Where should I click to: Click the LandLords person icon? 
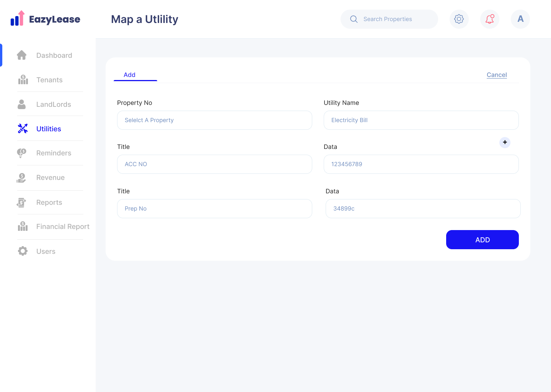pos(22,104)
